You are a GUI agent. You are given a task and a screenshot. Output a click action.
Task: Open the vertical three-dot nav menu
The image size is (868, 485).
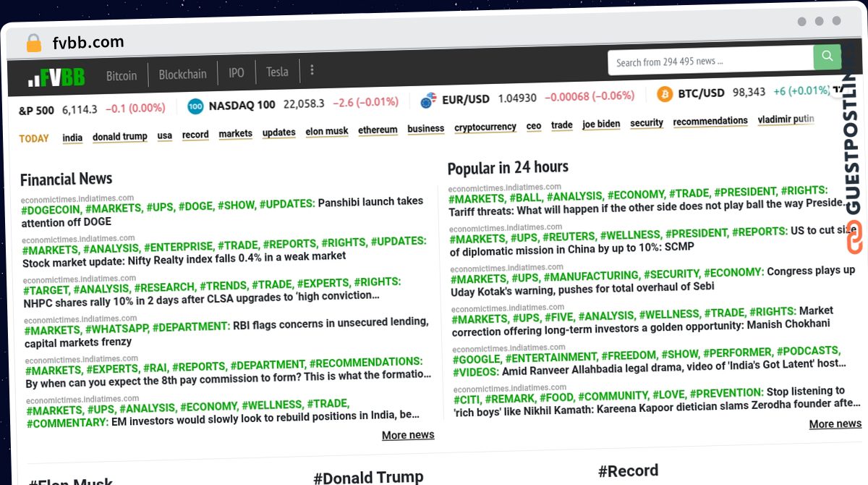click(312, 70)
